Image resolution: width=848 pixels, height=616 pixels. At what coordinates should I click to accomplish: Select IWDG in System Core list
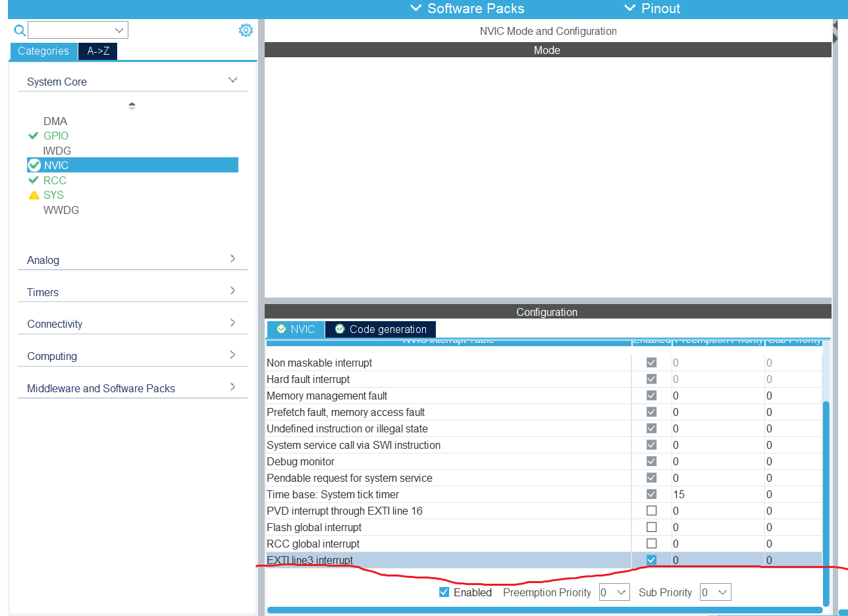[57, 151]
